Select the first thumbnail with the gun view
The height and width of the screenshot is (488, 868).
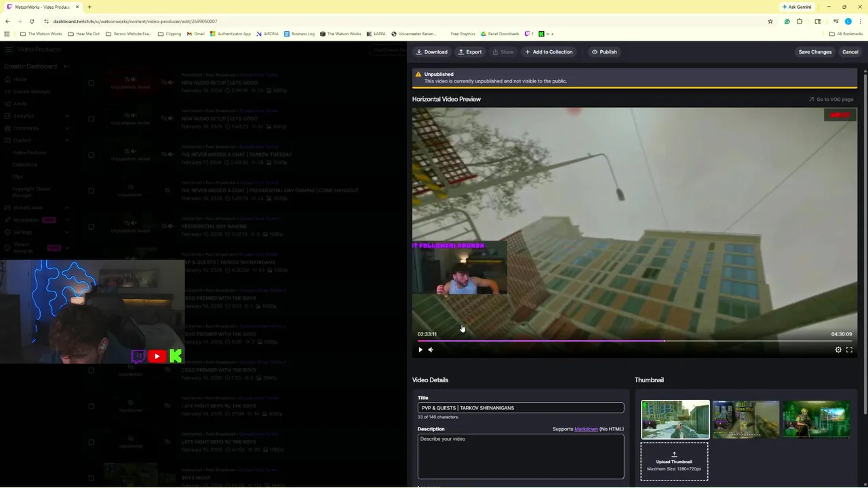(675, 420)
